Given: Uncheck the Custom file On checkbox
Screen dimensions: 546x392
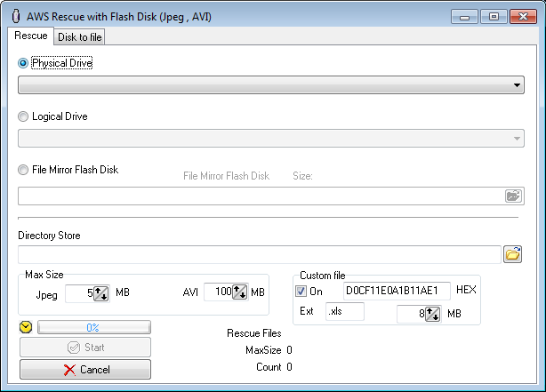Looking at the screenshot, I should pyautogui.click(x=301, y=291).
